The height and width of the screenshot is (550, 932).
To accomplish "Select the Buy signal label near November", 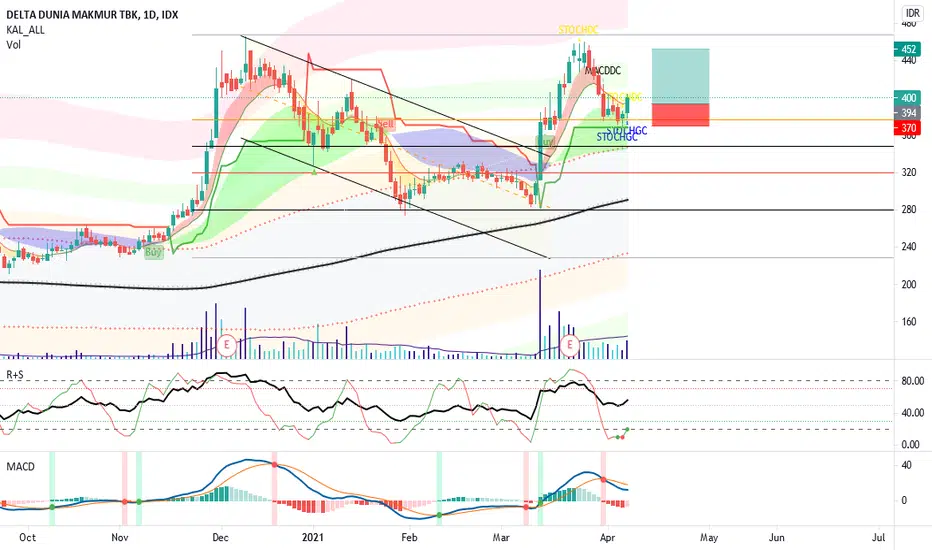I will coord(153,252).
